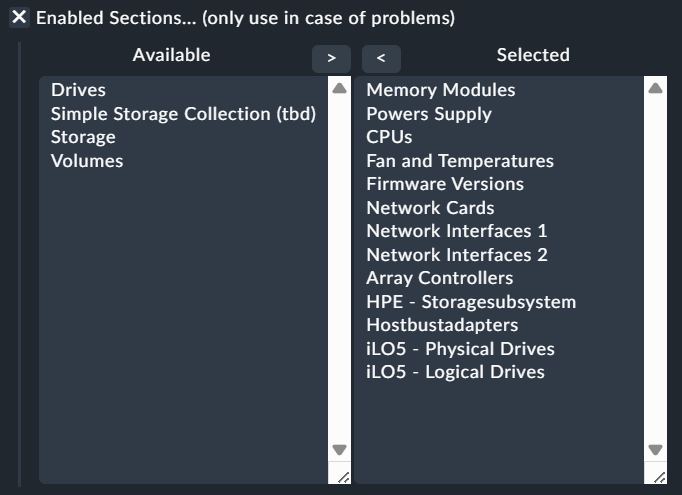682x495 pixels.
Task: Click the move-right arrow button
Action: [x=331, y=58]
